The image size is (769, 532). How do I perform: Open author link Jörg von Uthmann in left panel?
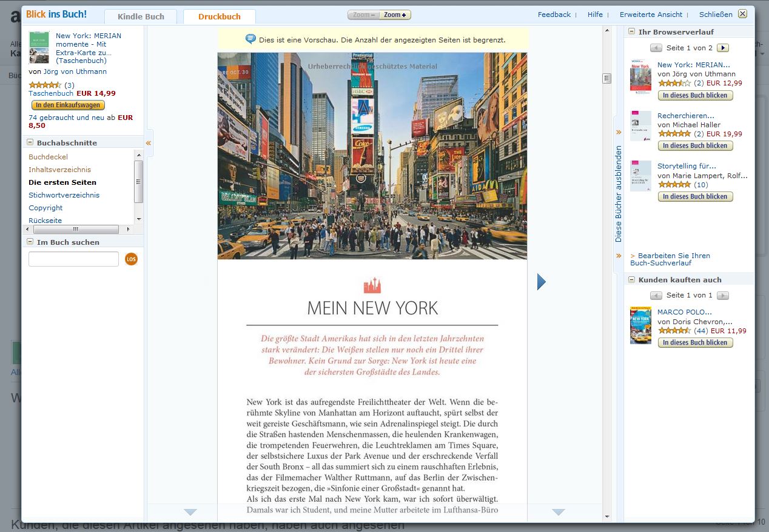click(75, 71)
